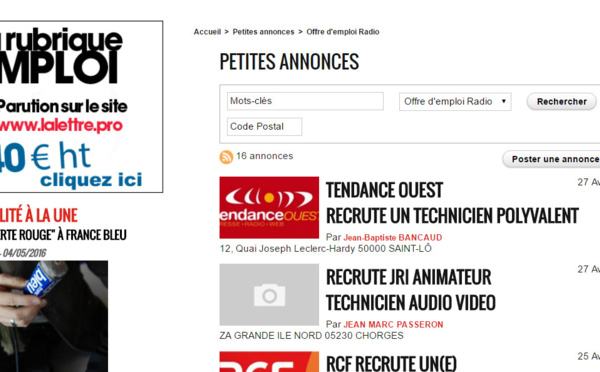This screenshot has width=600, height=372.
Task: Open the Offre d'emploi Radio dropdown
Action: point(455,101)
